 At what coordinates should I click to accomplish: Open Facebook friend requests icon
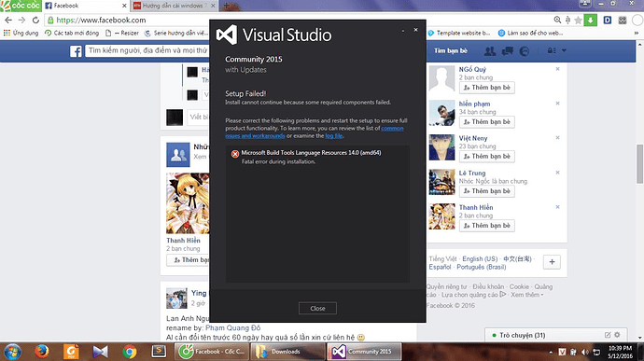[x=490, y=51]
